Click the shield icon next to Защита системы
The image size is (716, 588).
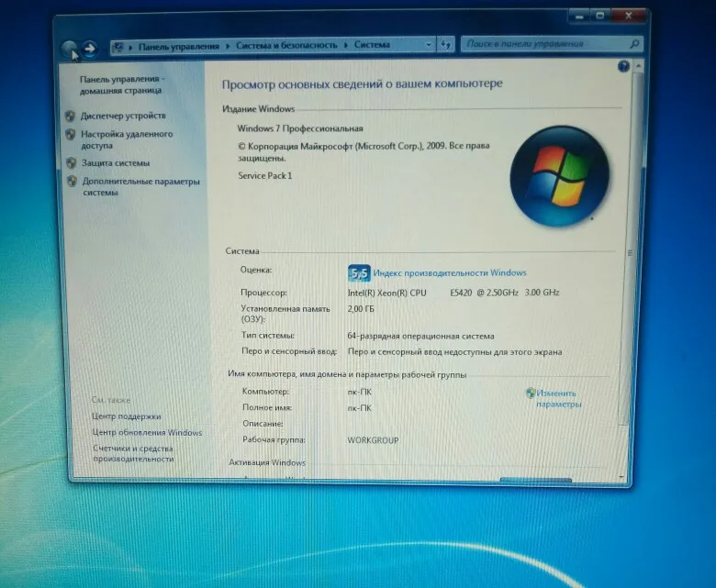[x=71, y=163]
